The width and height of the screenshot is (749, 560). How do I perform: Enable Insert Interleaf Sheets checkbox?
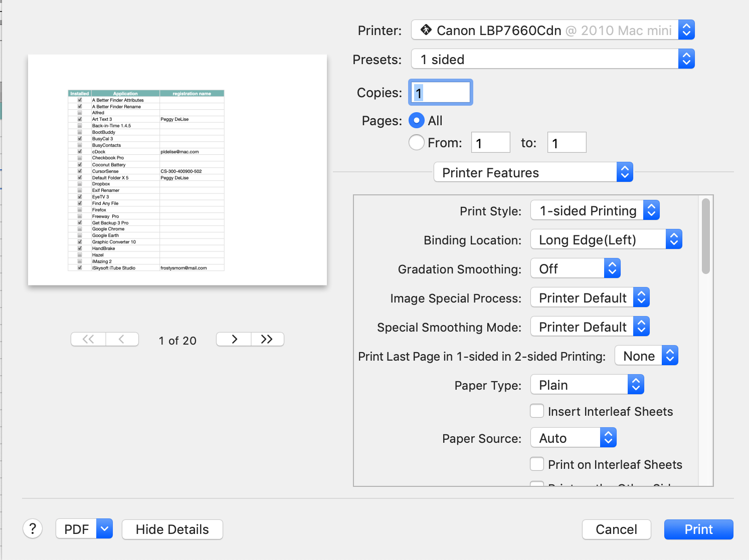point(537,411)
